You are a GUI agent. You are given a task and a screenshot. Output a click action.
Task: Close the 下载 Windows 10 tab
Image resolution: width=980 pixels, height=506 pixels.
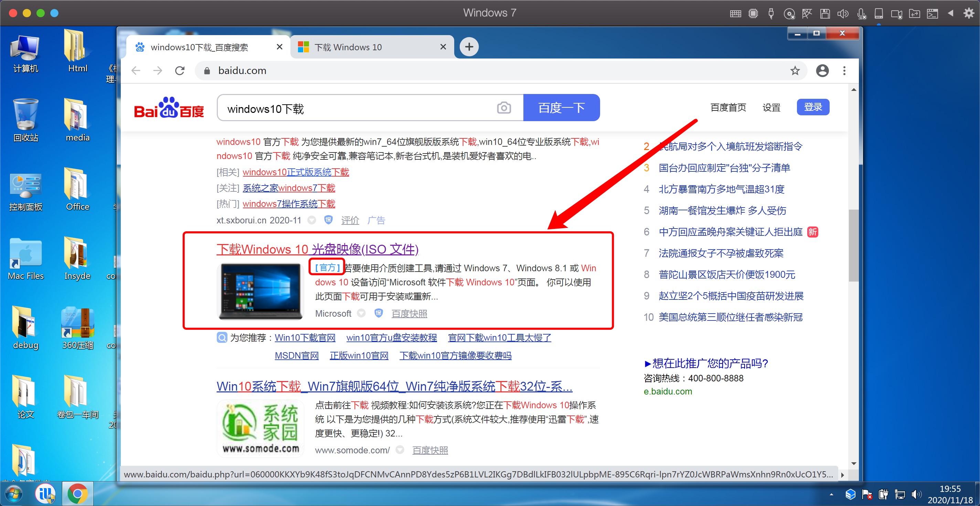pyautogui.click(x=443, y=47)
